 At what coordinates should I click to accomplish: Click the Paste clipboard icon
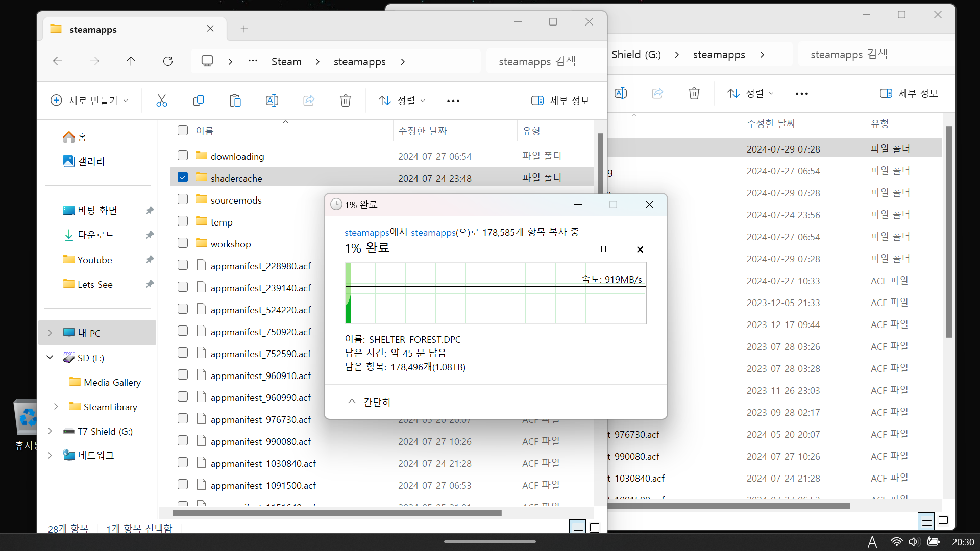(x=235, y=101)
